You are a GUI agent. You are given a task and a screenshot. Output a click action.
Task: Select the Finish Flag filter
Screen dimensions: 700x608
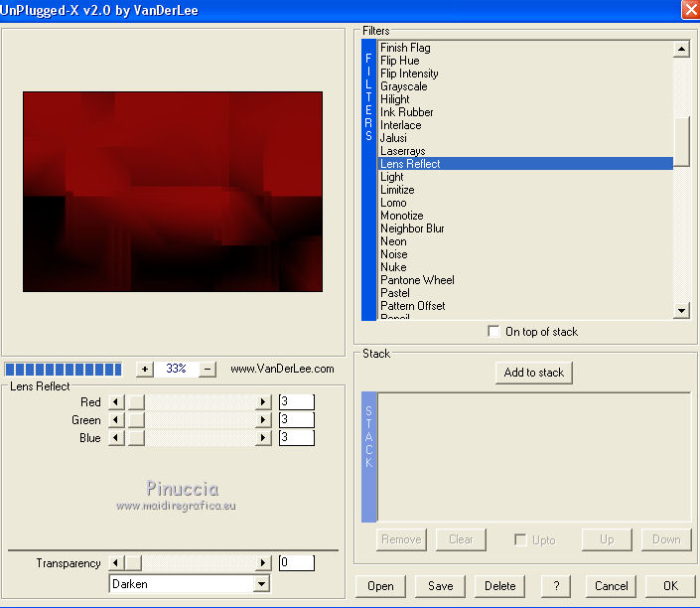[525, 48]
